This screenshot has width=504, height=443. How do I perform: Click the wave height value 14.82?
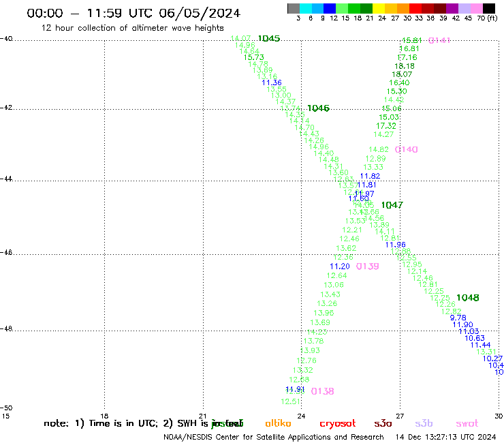[379, 149]
